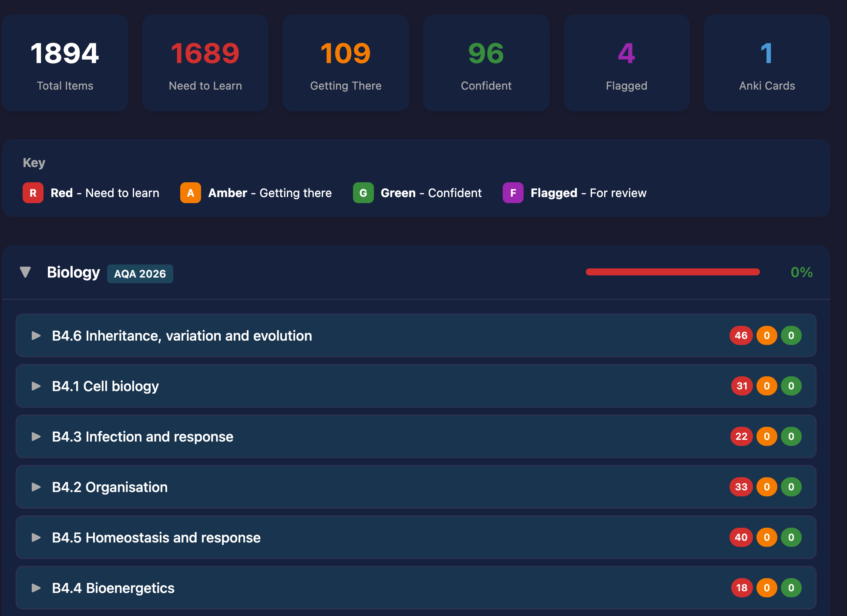Screen dimensions: 847x616
Task: Click the green 'G' key badge icon
Action: tap(363, 193)
